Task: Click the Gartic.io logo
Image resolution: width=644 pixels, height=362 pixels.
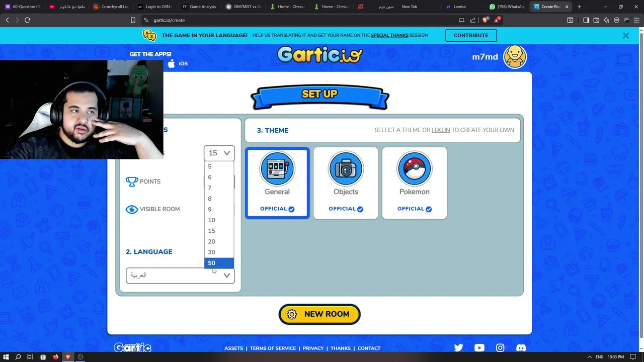Action: 319,55
